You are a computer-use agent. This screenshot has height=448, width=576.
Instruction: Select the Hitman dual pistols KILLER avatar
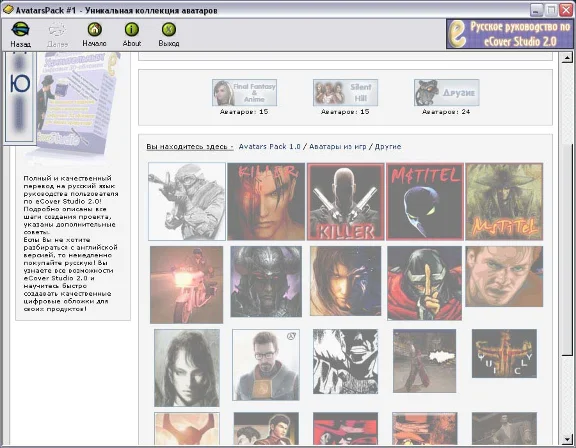345,202
